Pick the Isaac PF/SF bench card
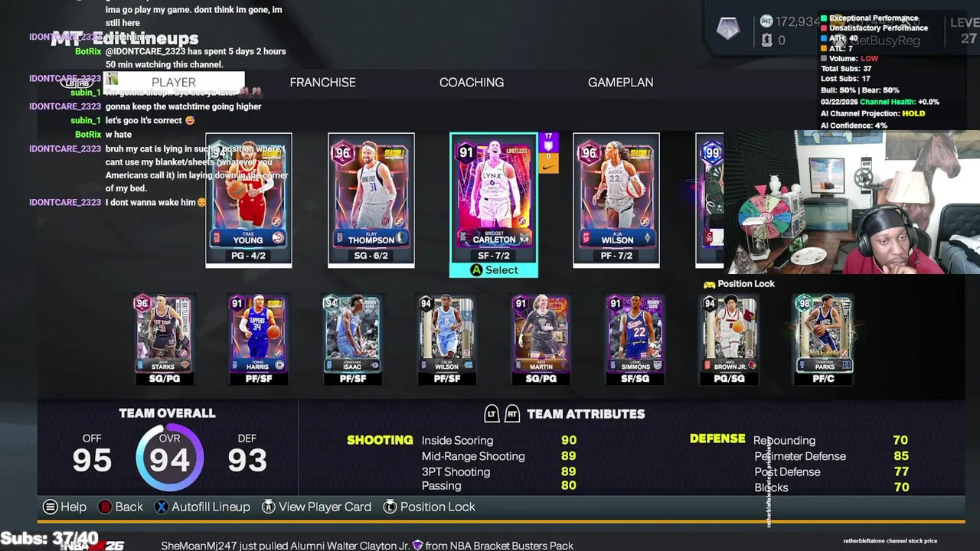The height and width of the screenshot is (551, 980). coord(352,339)
